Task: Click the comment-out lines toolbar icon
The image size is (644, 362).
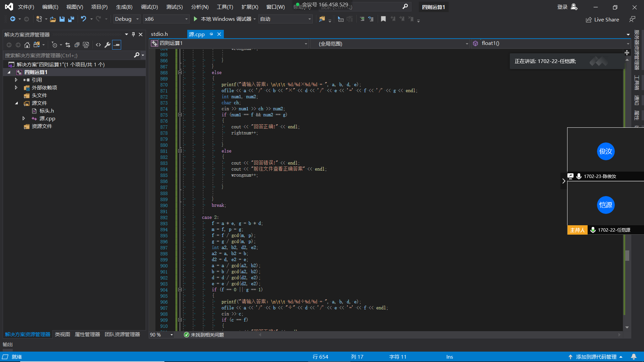Action: (362, 19)
